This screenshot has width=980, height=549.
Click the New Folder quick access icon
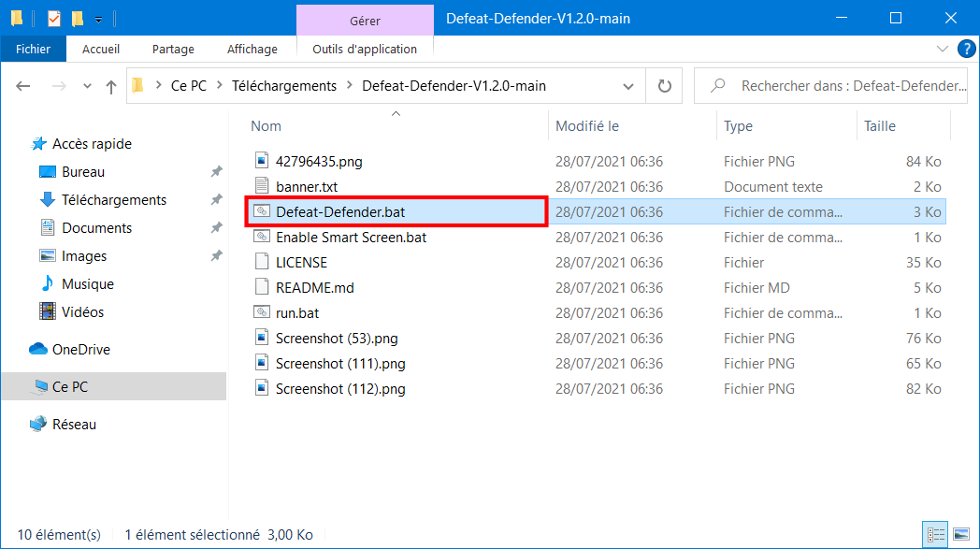pyautogui.click(x=78, y=19)
